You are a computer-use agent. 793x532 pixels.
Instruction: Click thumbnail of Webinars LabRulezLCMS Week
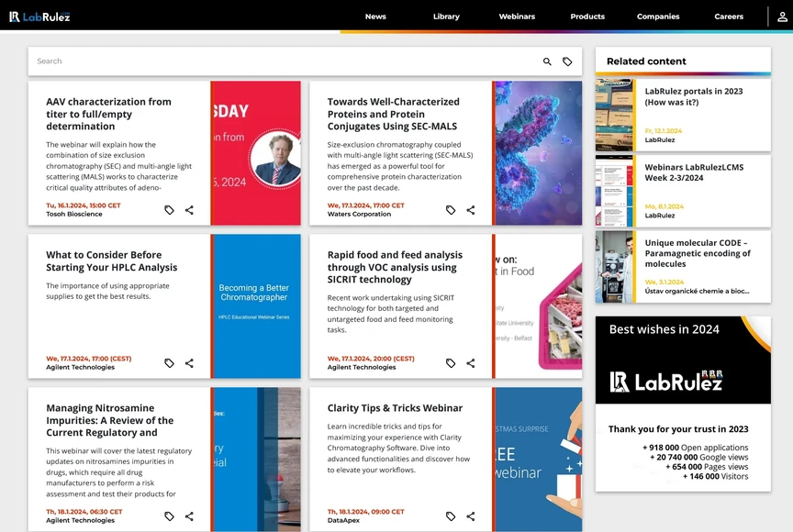[615, 191]
